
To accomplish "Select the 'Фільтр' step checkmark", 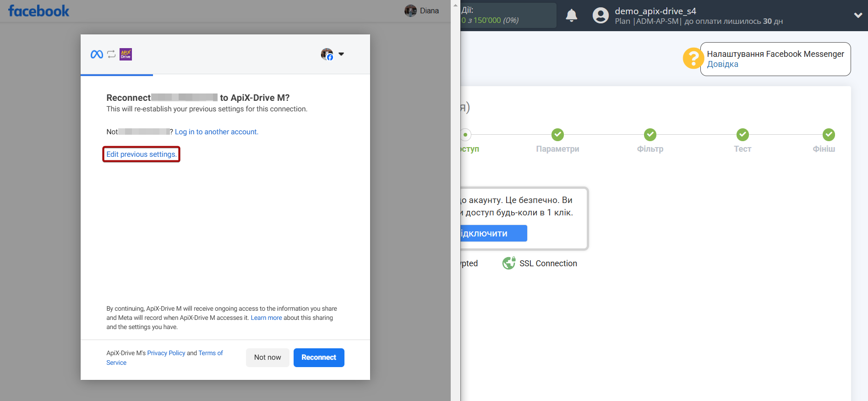I will tap(650, 135).
